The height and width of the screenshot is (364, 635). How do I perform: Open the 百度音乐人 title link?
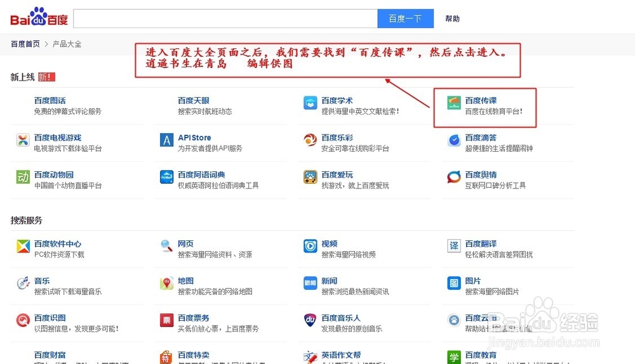(341, 318)
